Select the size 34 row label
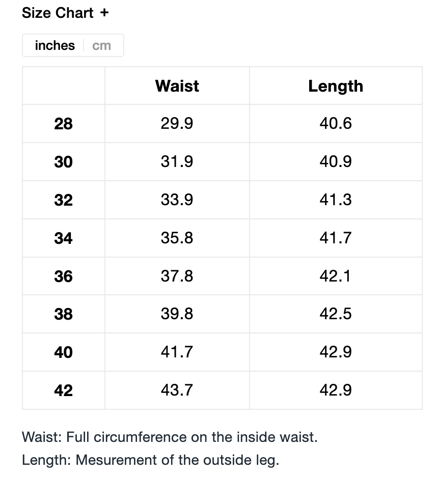The width and height of the screenshot is (436, 504). (x=63, y=238)
